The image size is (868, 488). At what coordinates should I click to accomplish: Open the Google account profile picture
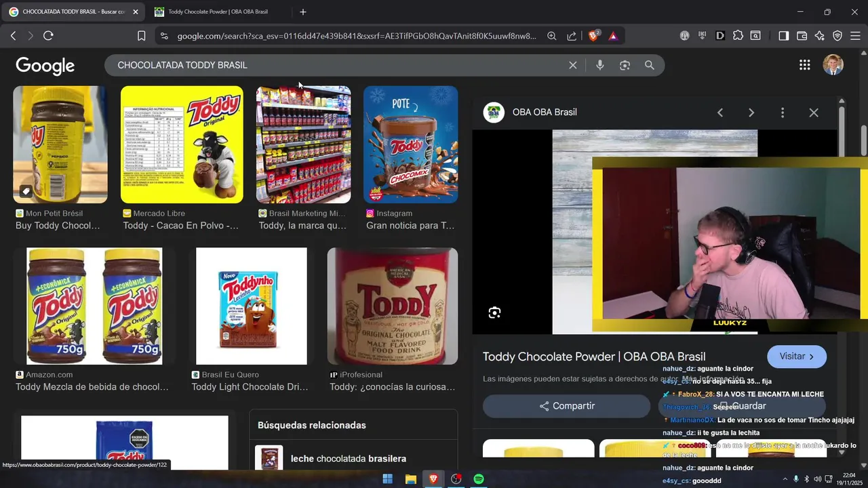[x=833, y=65]
